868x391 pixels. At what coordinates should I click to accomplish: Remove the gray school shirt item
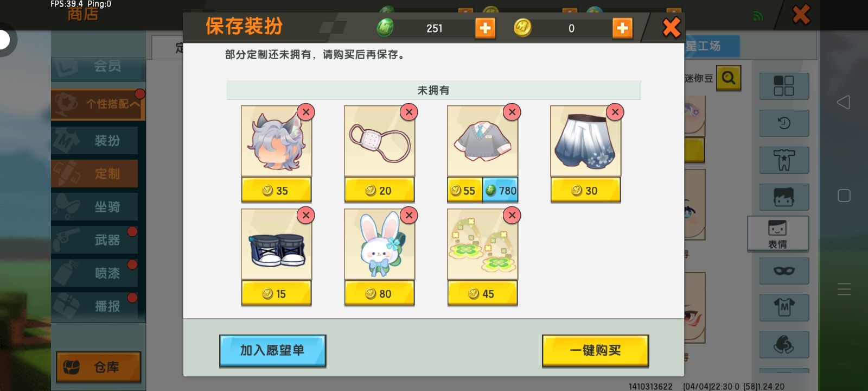(512, 112)
